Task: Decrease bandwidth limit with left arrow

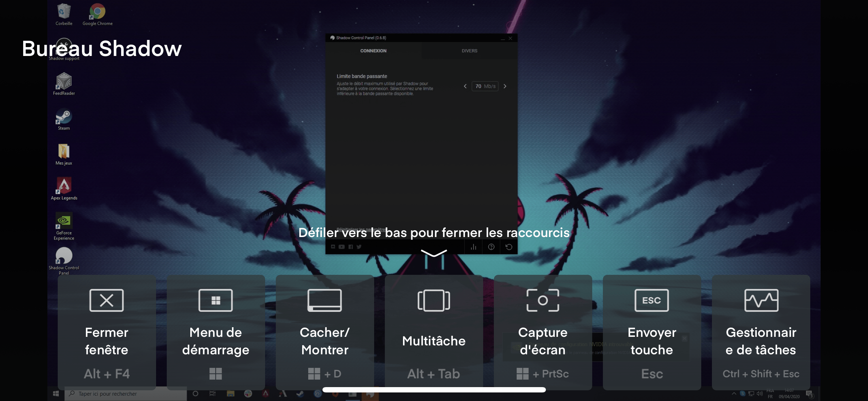Action: [465, 86]
